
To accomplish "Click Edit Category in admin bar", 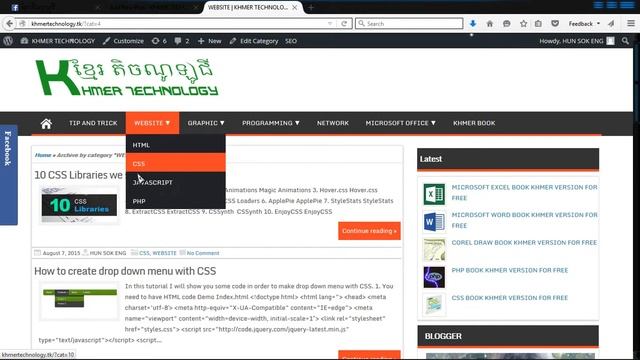I will click(x=254, y=41).
